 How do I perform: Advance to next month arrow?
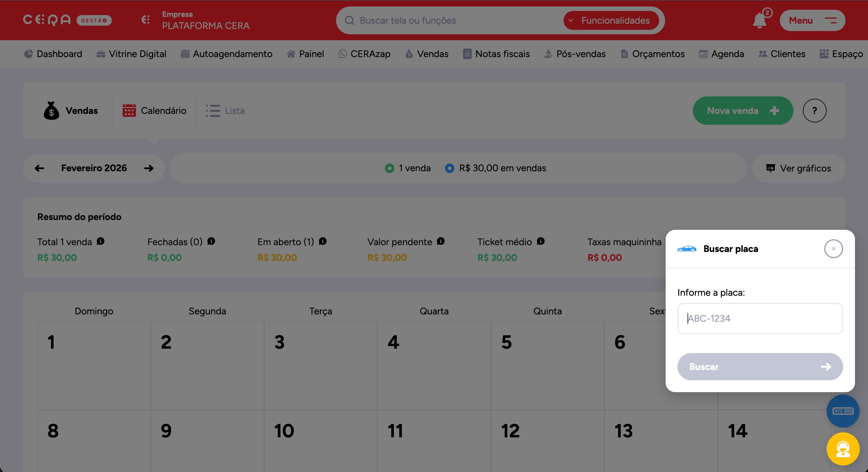(149, 168)
